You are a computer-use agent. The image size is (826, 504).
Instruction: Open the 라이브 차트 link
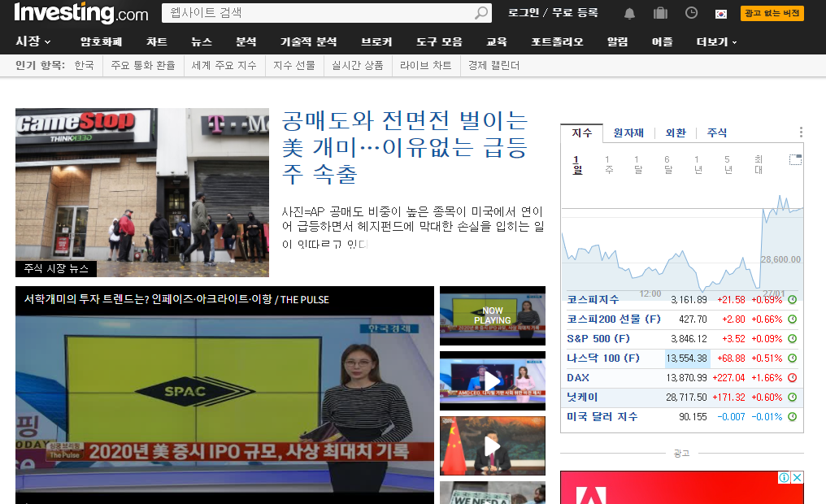[x=426, y=65]
